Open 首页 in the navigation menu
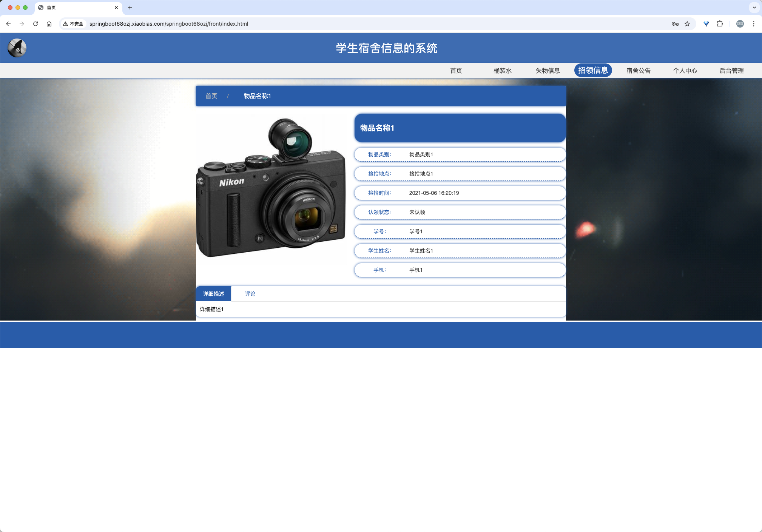This screenshot has width=762, height=532. tap(456, 71)
